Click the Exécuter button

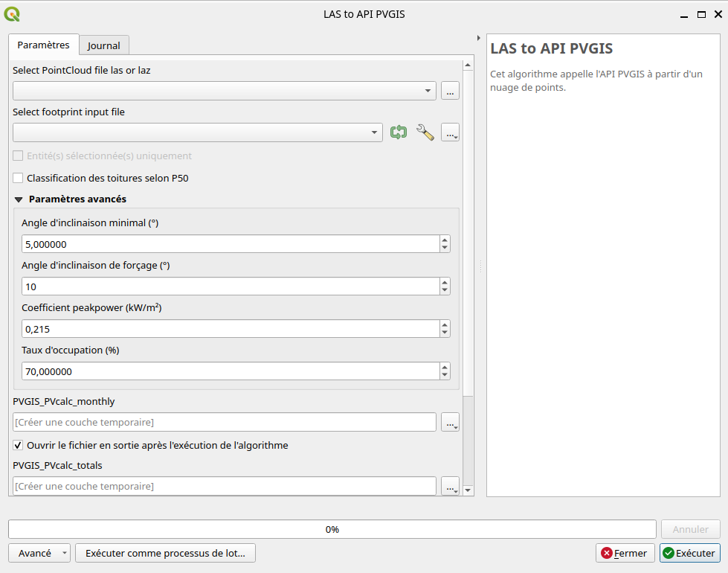pyautogui.click(x=689, y=553)
